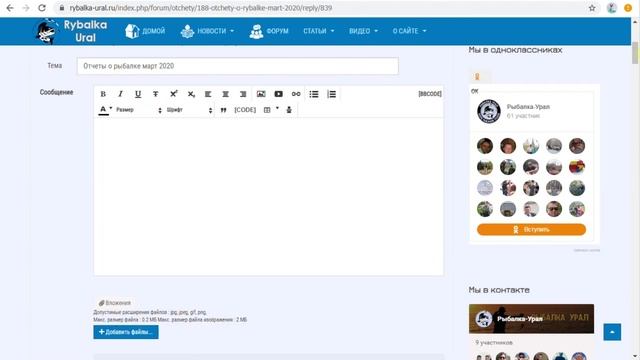Go forward in the browser
This screenshot has width=640, height=360.
click(x=26, y=8)
